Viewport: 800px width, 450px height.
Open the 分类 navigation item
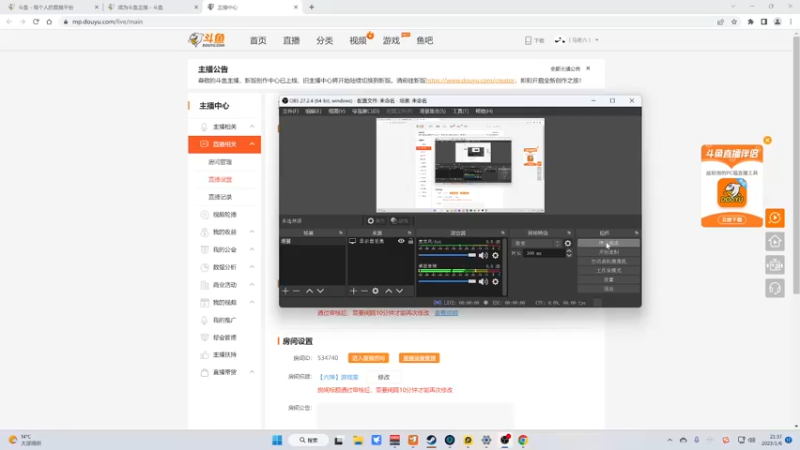point(324,40)
